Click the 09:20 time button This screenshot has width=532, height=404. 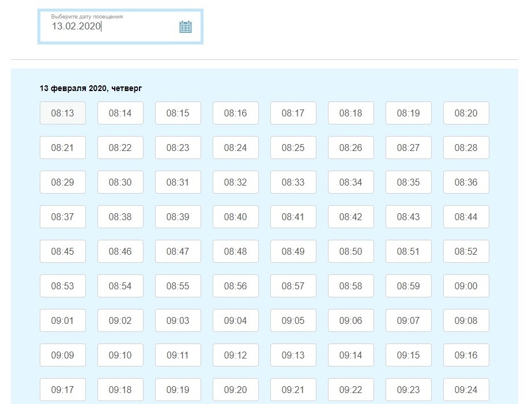click(x=236, y=390)
